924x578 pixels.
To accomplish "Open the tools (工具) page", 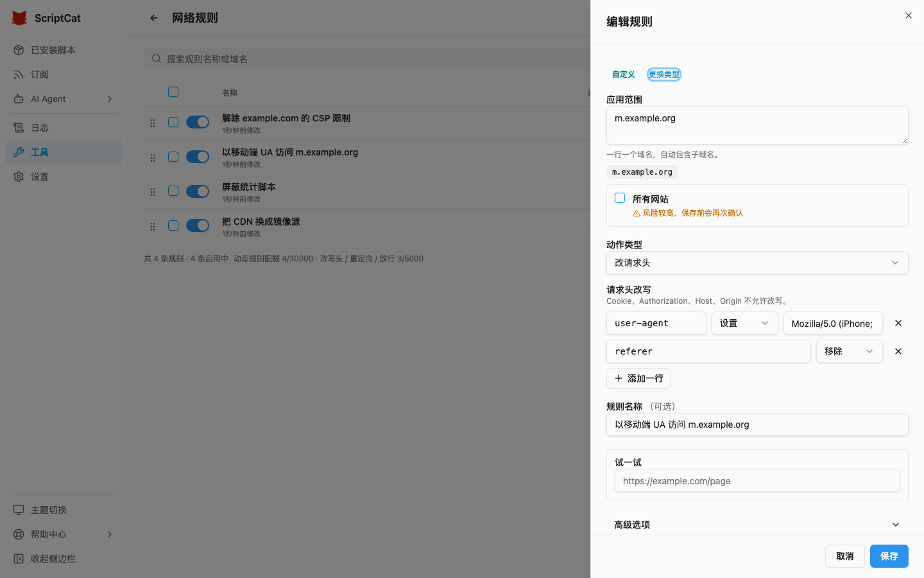I will tap(64, 152).
